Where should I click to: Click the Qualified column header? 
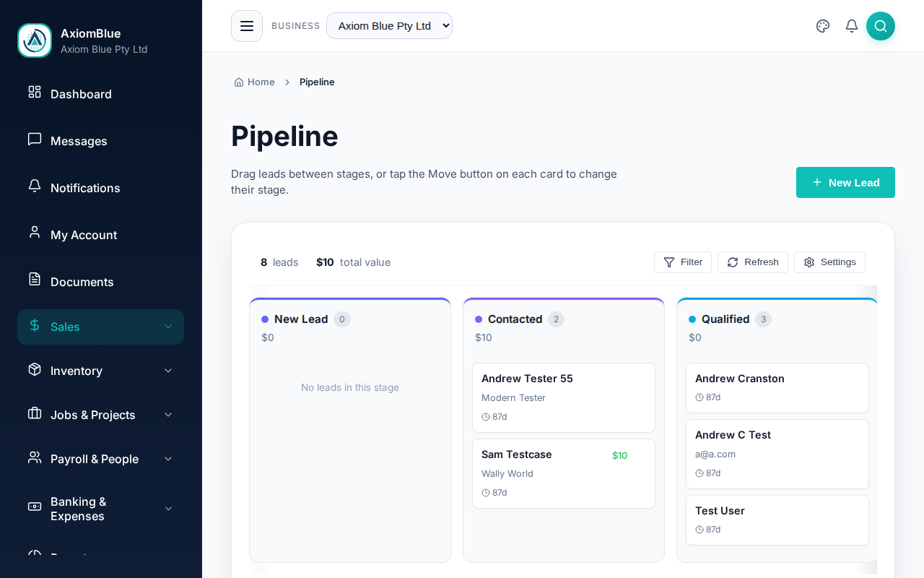coord(777,327)
